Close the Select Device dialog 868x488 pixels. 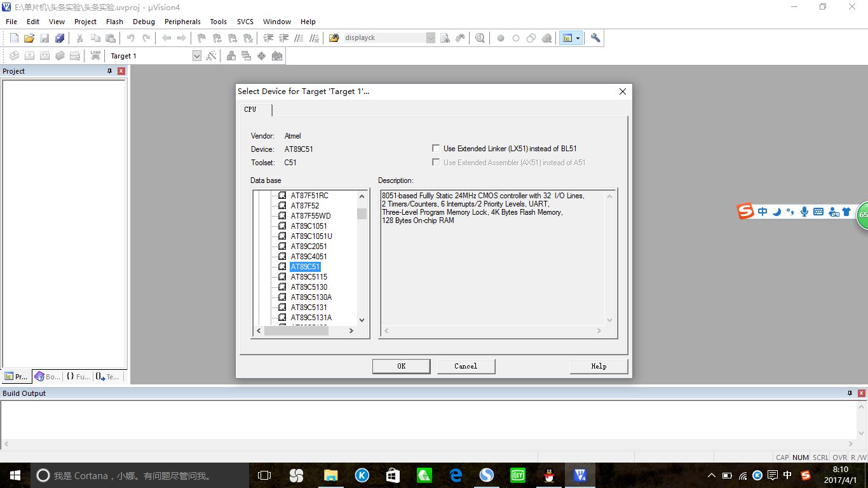[x=623, y=91]
